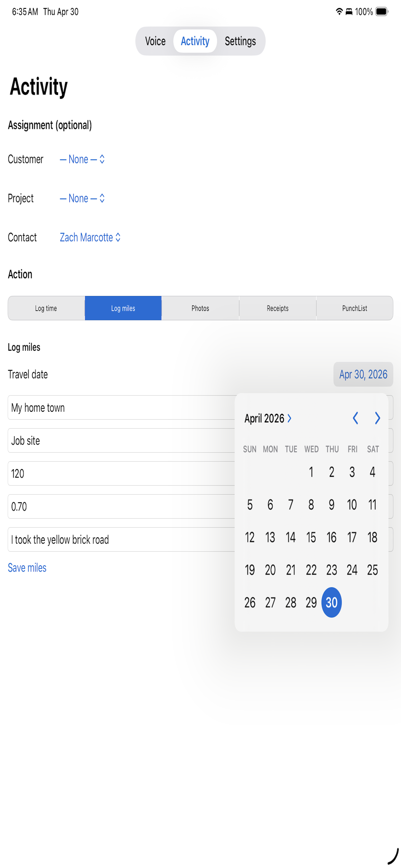The image size is (401, 868).
Task: Tap the battery icon in status bar
Action: pos(382,12)
